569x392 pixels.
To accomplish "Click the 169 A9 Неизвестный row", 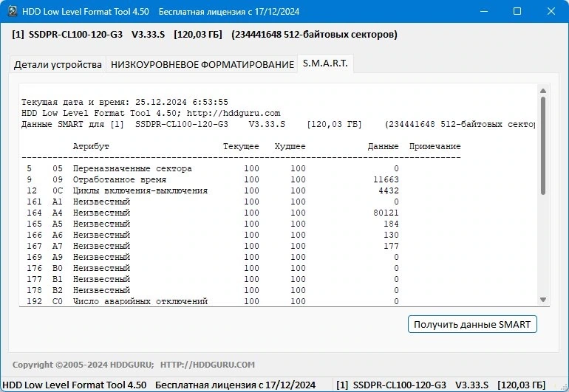I will 212,257.
